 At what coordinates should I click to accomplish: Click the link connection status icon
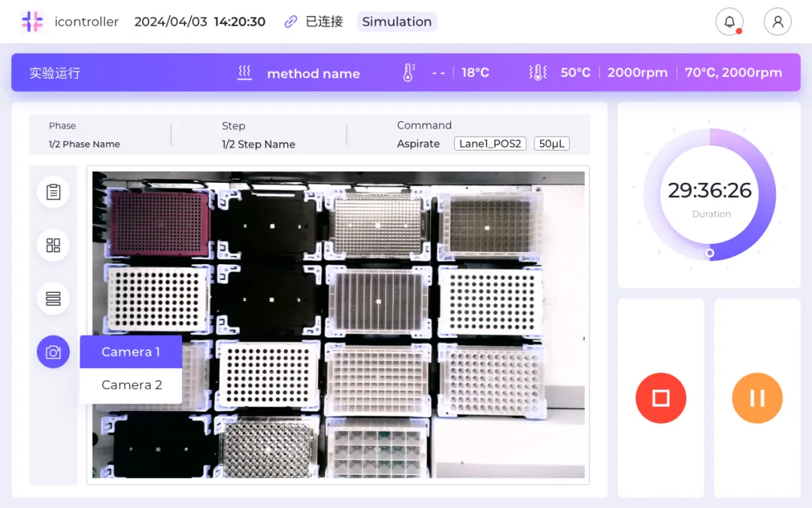[291, 22]
